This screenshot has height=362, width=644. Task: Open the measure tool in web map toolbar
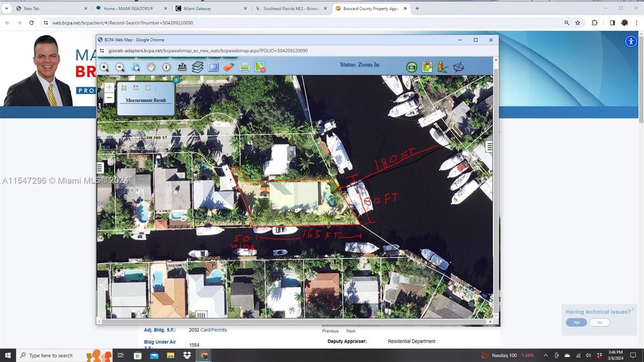(x=182, y=67)
